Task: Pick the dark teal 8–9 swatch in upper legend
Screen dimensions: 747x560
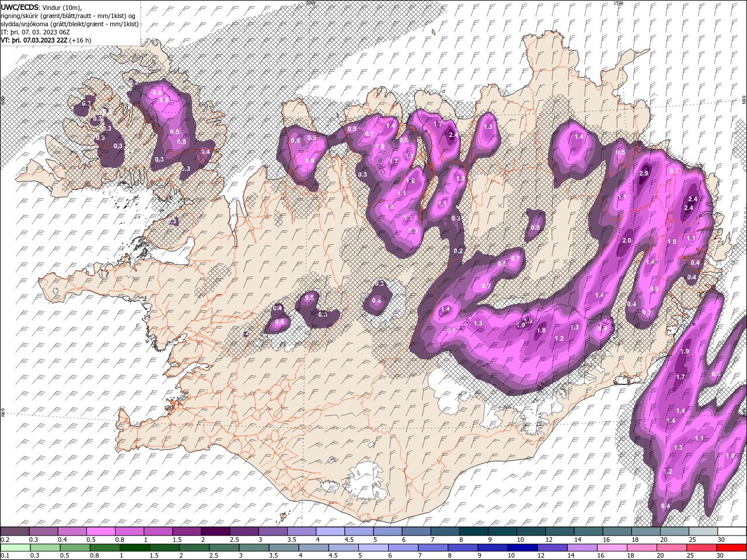Action: (474, 531)
